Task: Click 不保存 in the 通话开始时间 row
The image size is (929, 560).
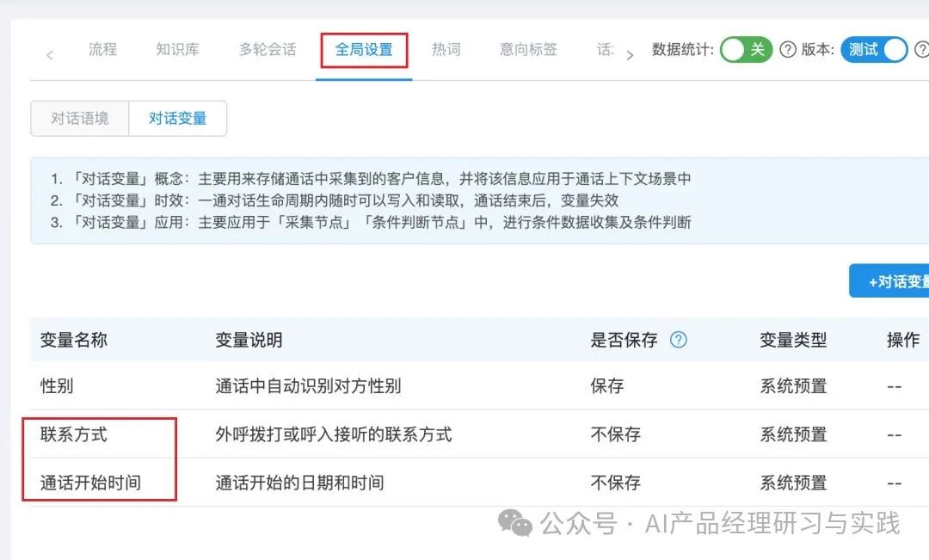Action: [616, 483]
